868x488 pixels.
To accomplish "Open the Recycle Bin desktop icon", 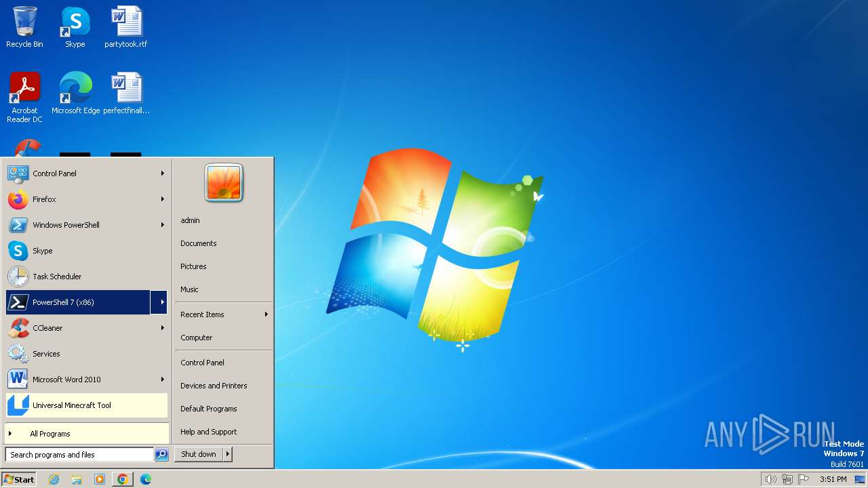I will 24,28.
